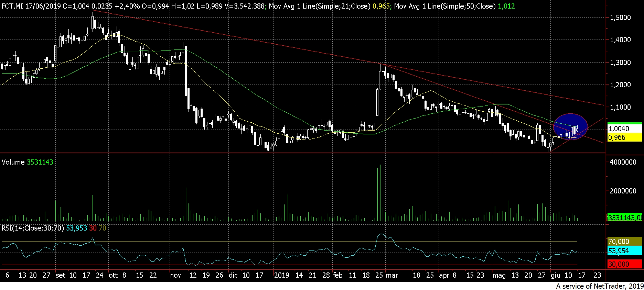
Task: Click the 70,000 RSI overbought tag
Action: click(624, 241)
